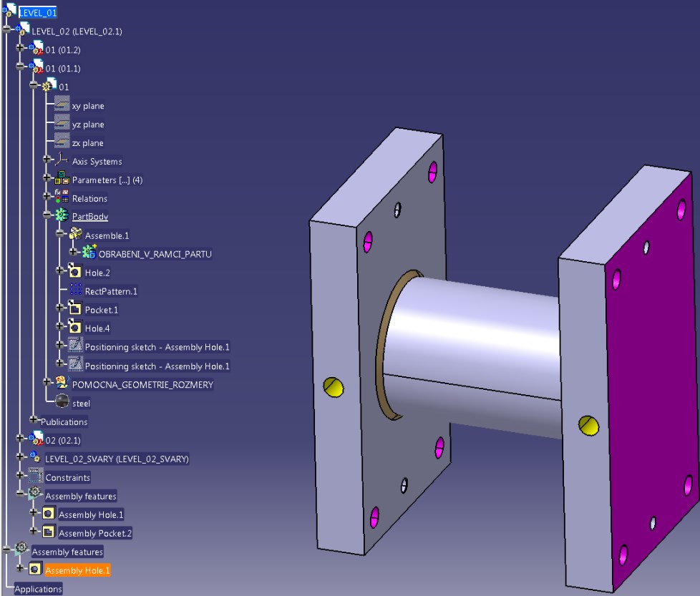
Task: Select the Relations label
Action: point(89,198)
